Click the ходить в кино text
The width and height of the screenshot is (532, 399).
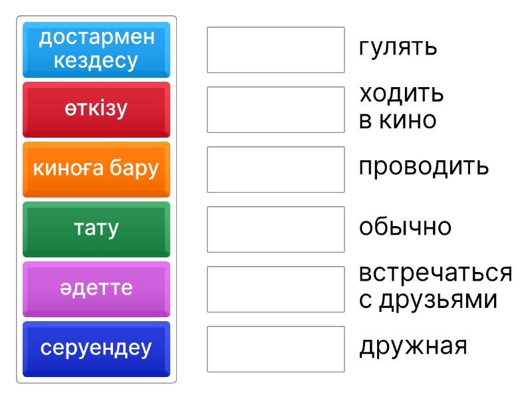pos(401,106)
